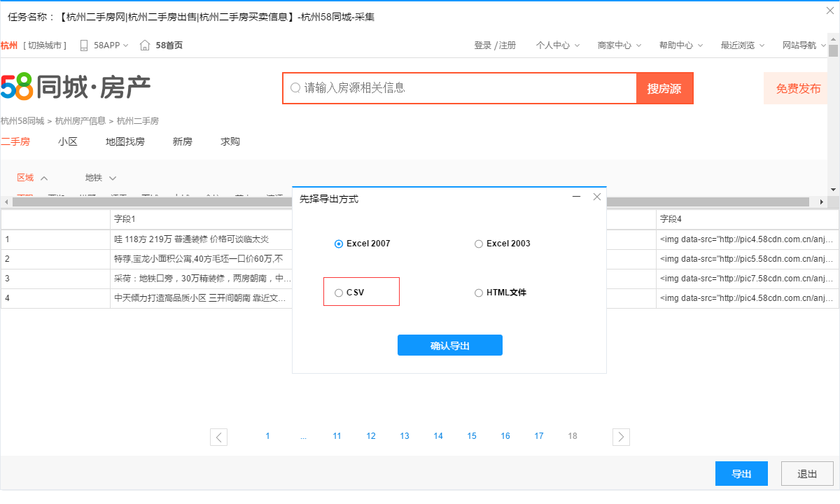840x504 pixels.
Task: Click 字段4 cell with pic7.58cdn image link
Action: 747,279
